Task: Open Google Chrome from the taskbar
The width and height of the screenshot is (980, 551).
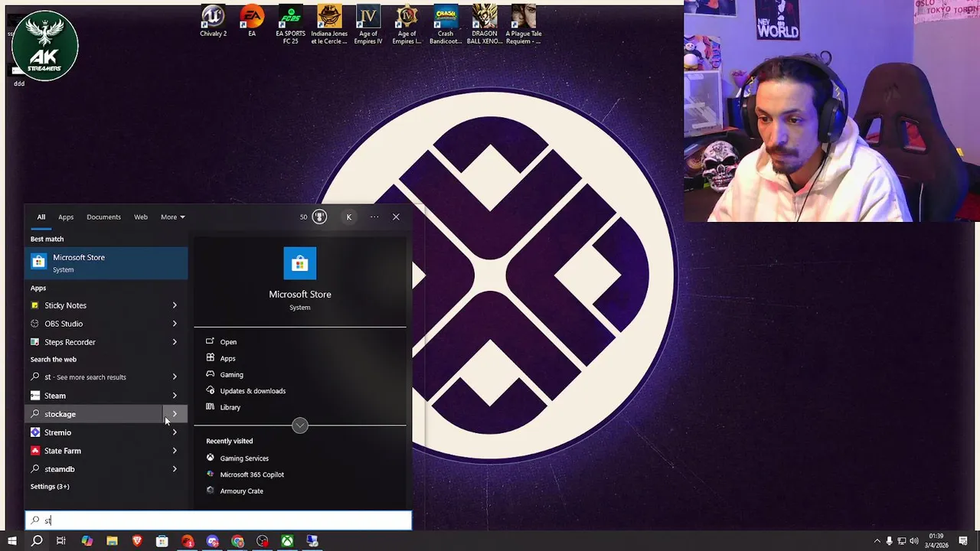Action: [237, 541]
